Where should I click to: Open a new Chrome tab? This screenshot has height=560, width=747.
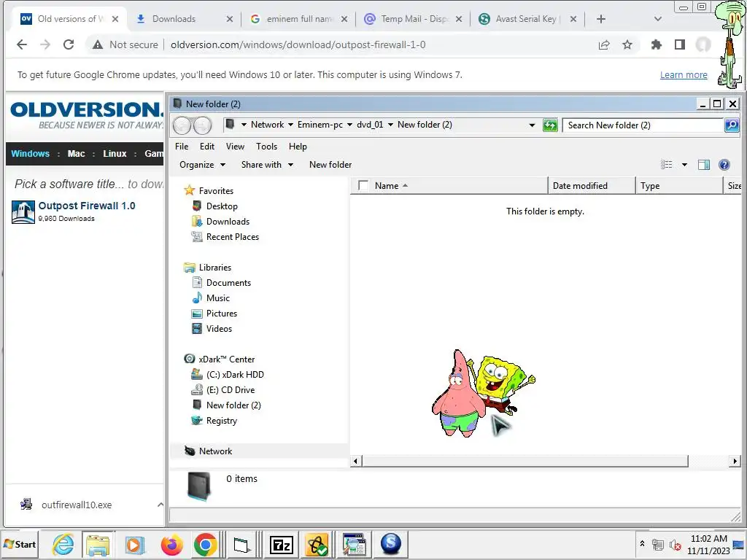point(601,19)
